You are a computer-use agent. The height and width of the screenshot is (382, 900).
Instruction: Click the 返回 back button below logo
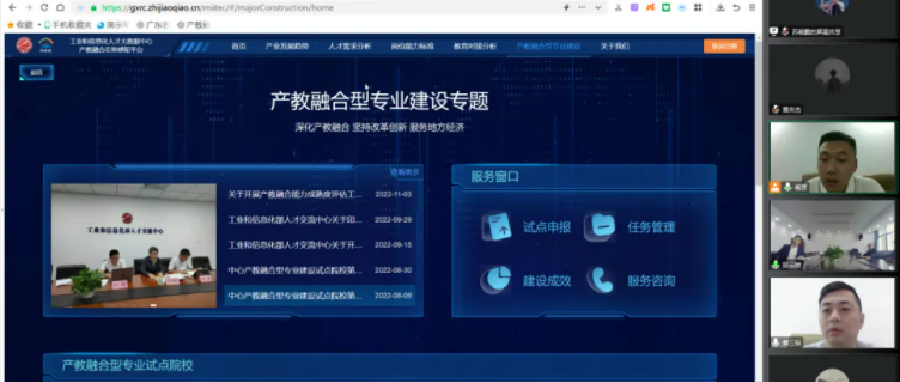click(x=37, y=72)
